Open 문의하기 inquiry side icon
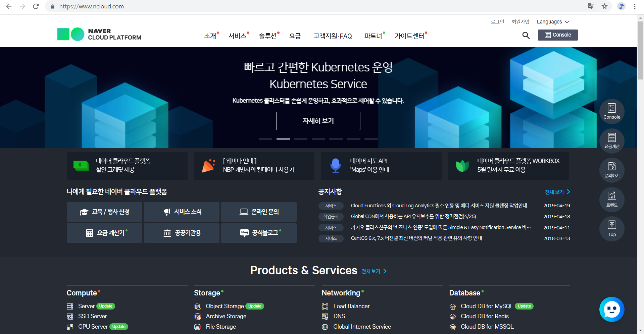Viewport: 644px width, 334px height. click(x=612, y=170)
